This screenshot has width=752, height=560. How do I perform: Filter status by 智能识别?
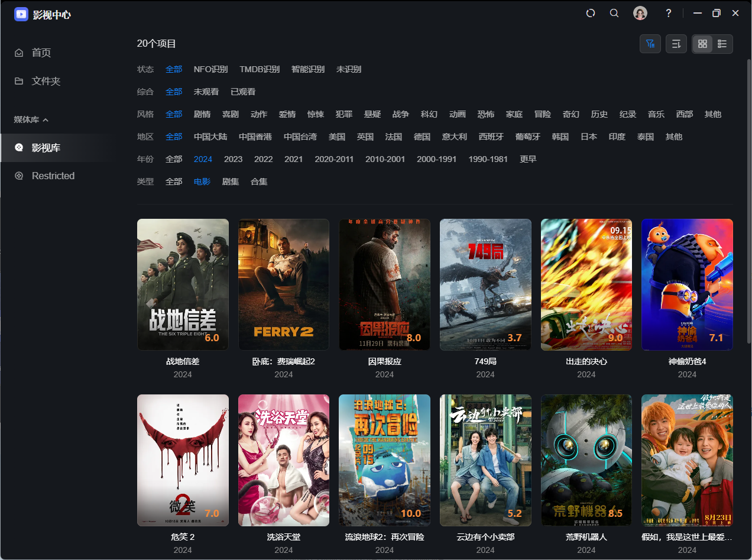click(x=308, y=69)
